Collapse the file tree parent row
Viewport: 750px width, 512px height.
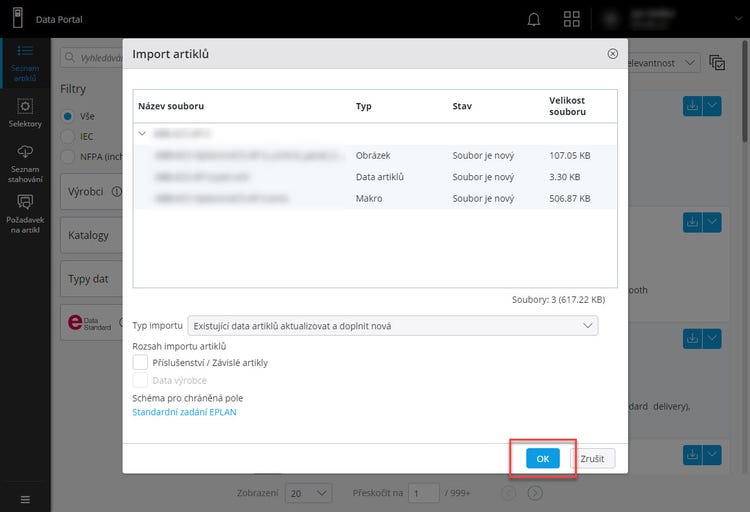click(143, 132)
